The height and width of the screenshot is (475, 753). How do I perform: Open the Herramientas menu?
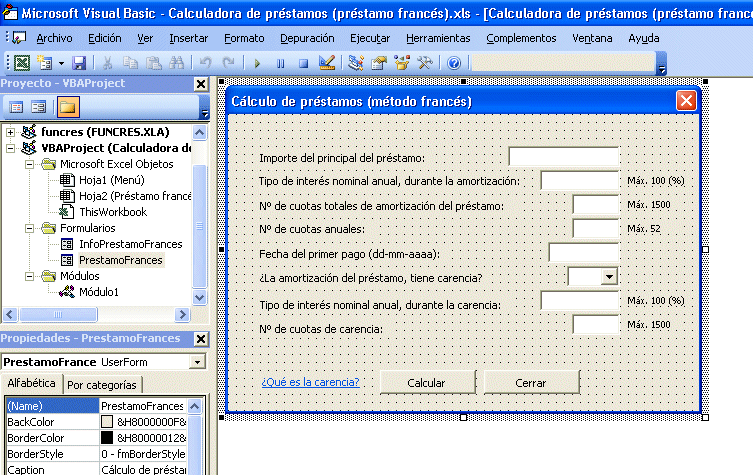tap(438, 38)
